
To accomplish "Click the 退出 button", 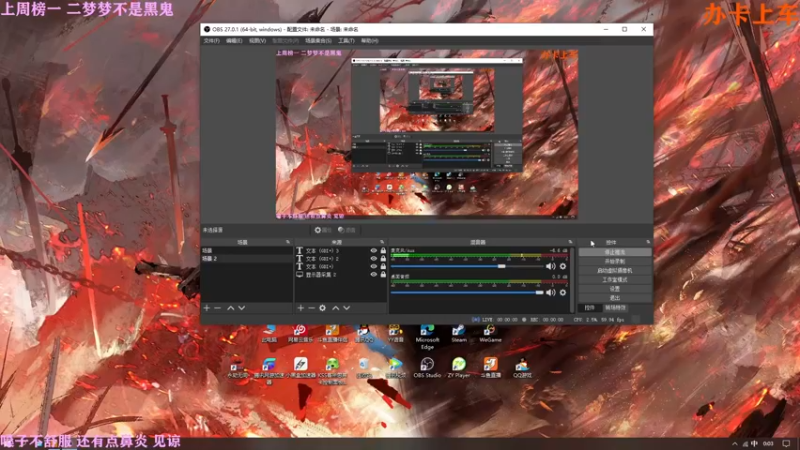I will pos(615,298).
